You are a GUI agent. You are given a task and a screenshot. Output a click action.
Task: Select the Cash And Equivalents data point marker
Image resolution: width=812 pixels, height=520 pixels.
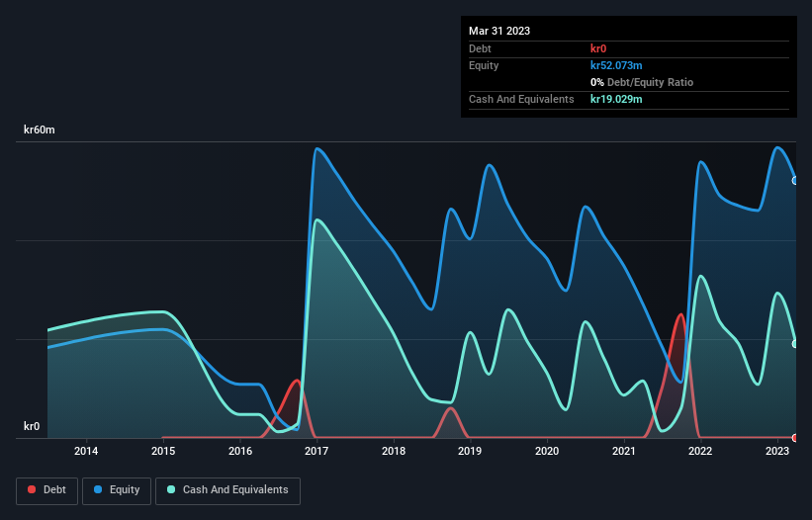click(795, 344)
